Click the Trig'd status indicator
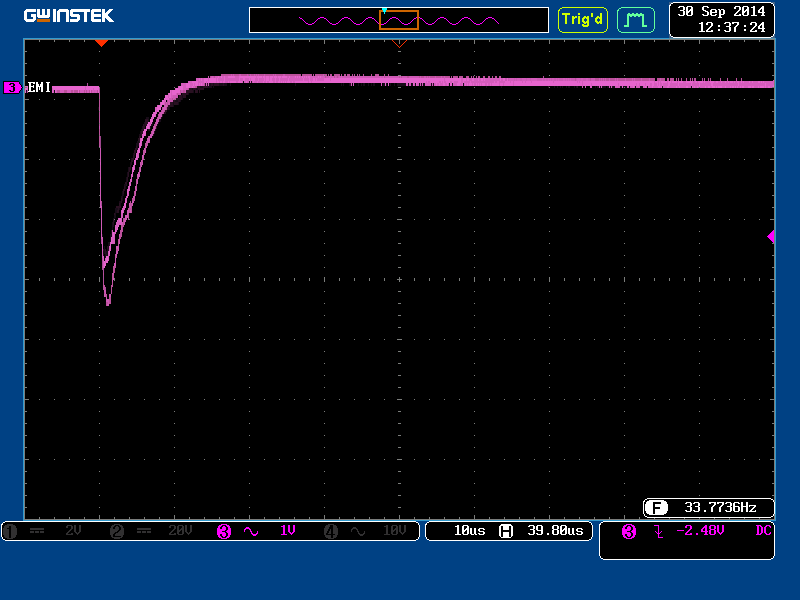This screenshot has width=800, height=600. coord(583,20)
